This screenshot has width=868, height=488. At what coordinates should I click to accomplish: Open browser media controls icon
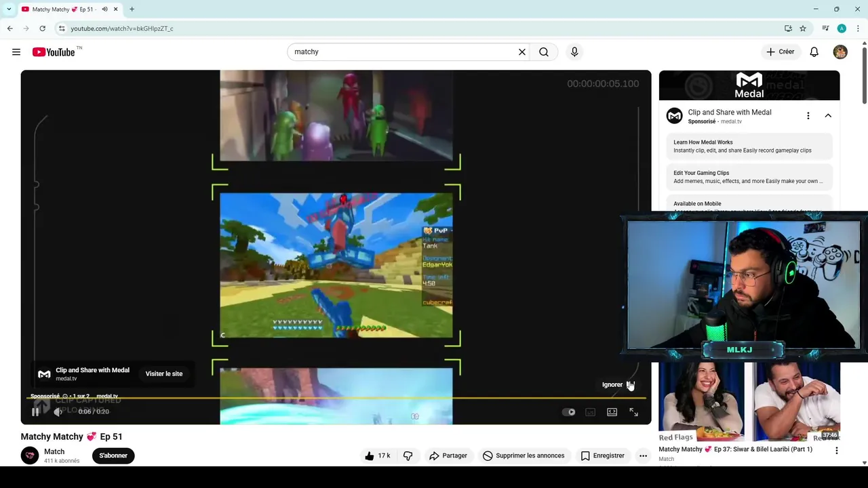[825, 28]
